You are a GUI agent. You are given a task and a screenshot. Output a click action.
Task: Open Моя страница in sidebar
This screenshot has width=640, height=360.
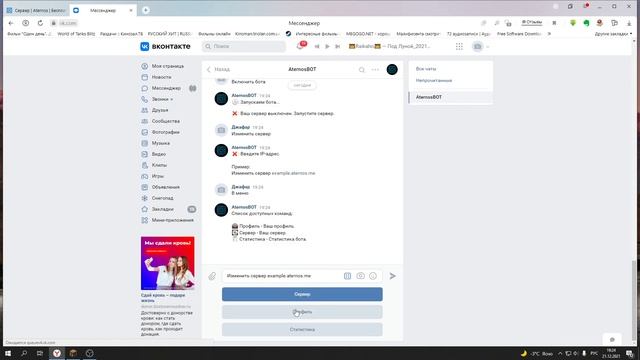pos(168,66)
